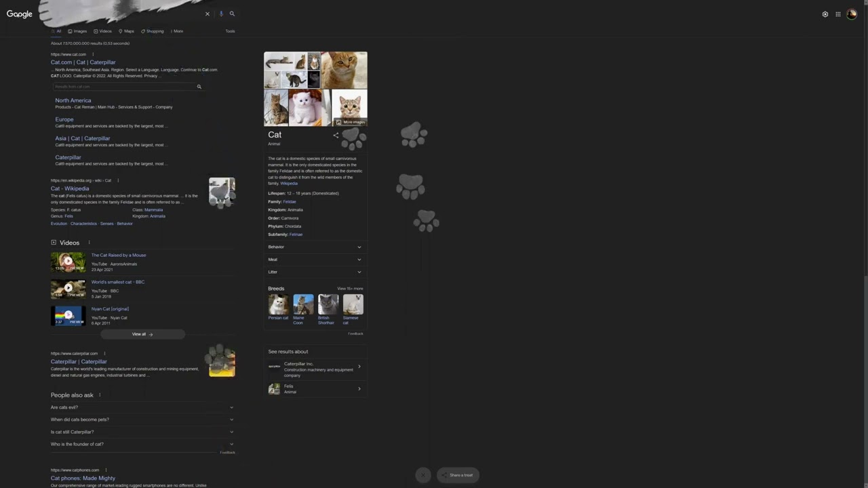
Task: Click the Felidae family link
Action: coord(290,202)
